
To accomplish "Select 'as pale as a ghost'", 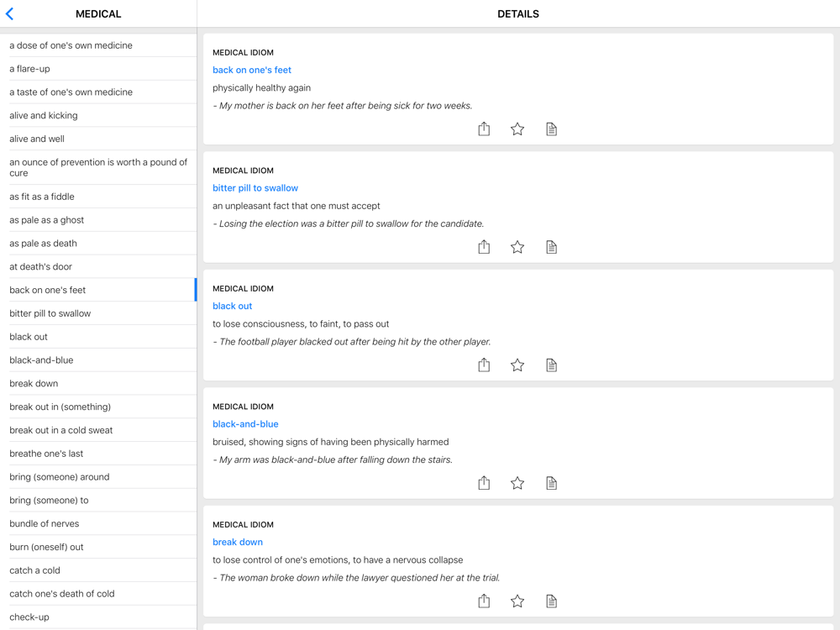I will [98, 219].
